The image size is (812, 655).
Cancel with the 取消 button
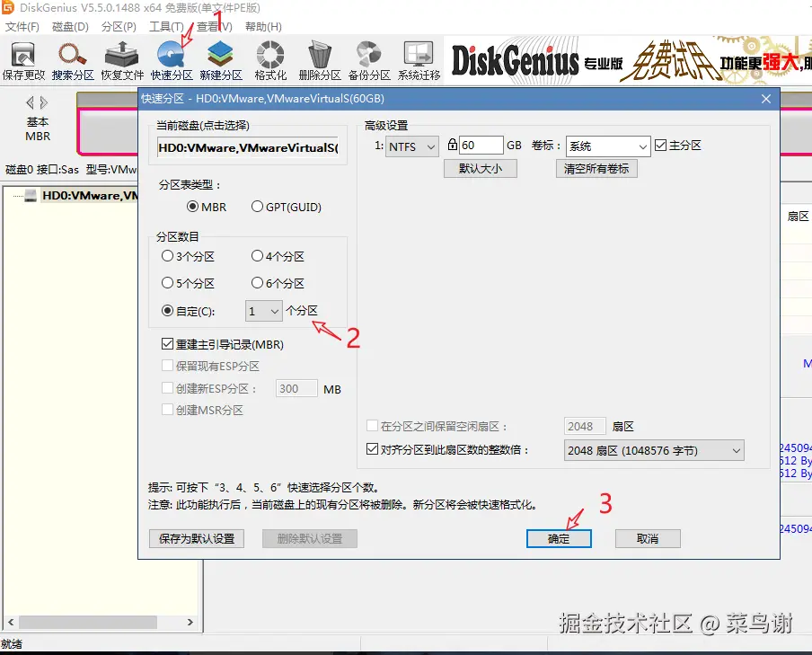(648, 538)
